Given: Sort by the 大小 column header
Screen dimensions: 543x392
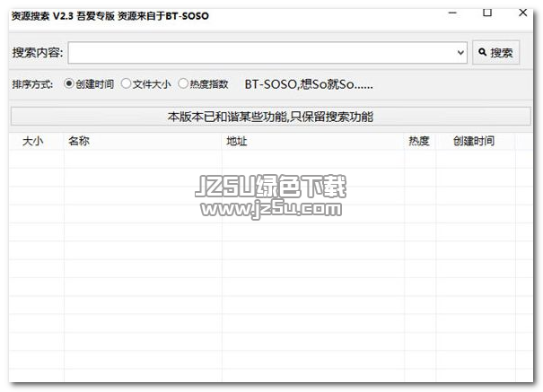Looking at the screenshot, I should [x=36, y=141].
